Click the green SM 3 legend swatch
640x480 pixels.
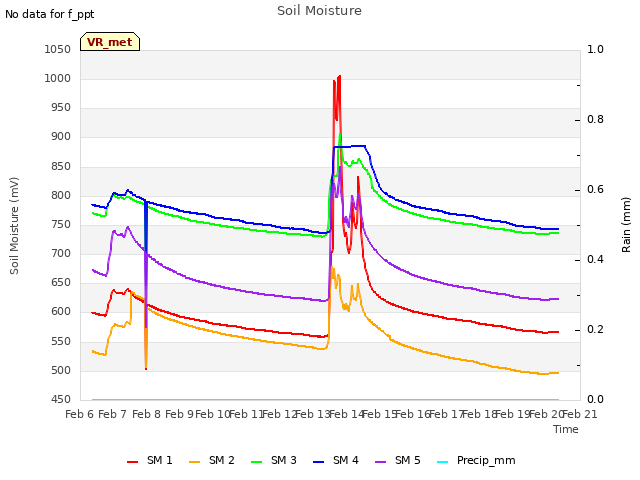click(257, 462)
